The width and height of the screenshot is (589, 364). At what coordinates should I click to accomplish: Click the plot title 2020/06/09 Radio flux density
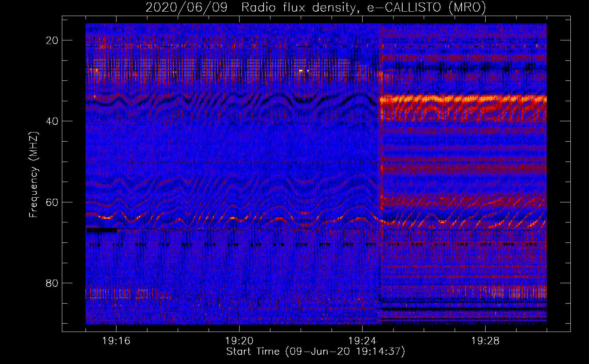(316, 7)
